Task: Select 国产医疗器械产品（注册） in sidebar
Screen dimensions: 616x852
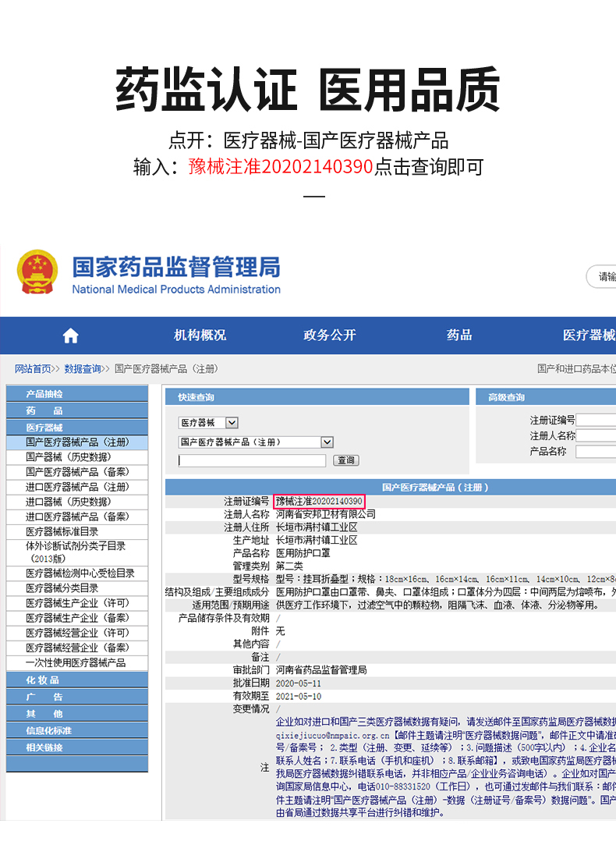Action: (x=77, y=442)
